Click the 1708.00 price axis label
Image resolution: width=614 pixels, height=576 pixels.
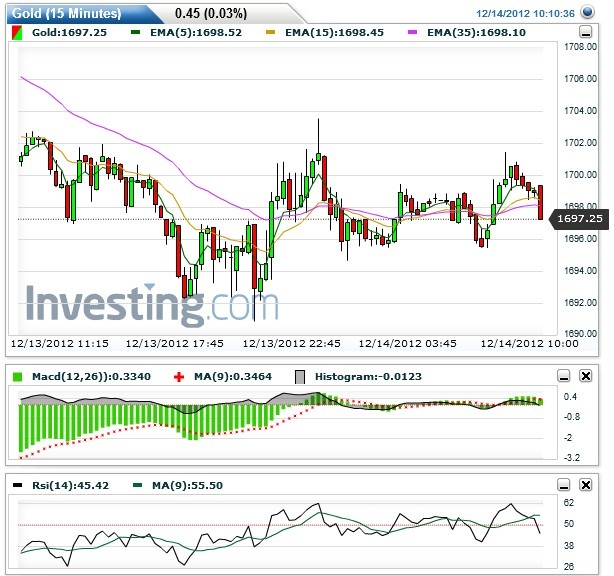(580, 47)
